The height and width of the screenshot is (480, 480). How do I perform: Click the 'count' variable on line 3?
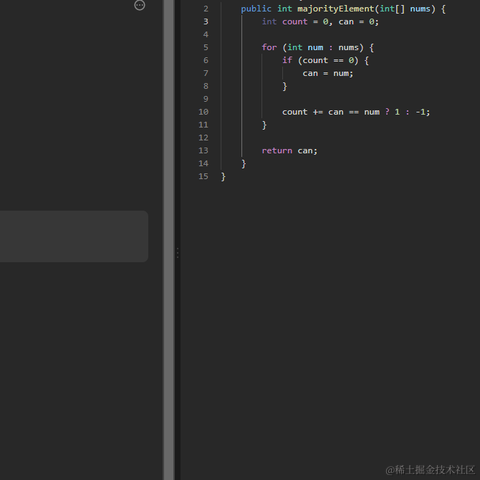coord(295,22)
